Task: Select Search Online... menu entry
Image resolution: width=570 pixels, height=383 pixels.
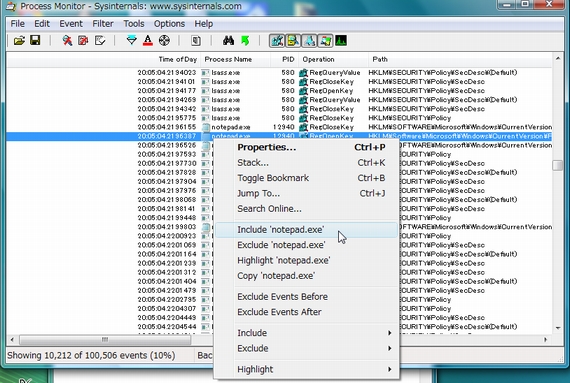Action: pyautogui.click(x=306, y=209)
